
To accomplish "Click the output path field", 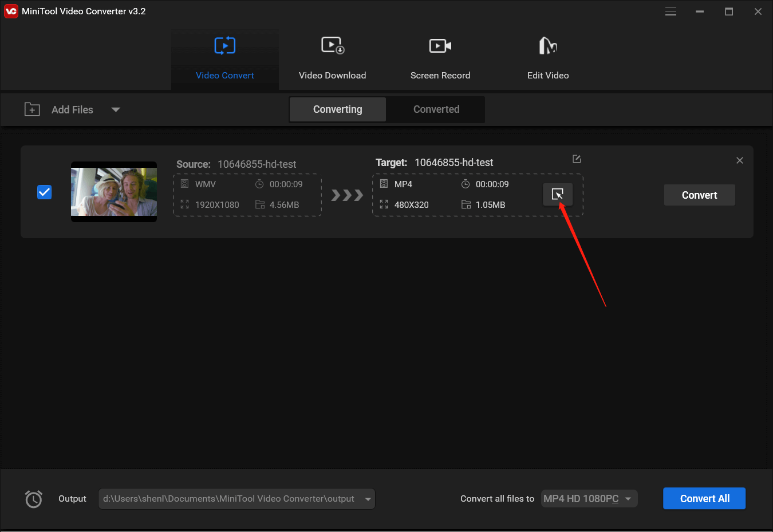I will pos(236,499).
